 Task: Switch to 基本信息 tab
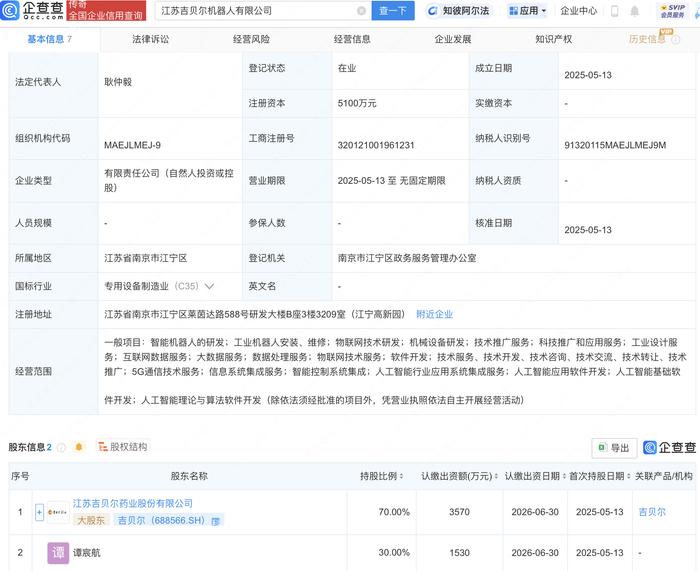[49, 39]
